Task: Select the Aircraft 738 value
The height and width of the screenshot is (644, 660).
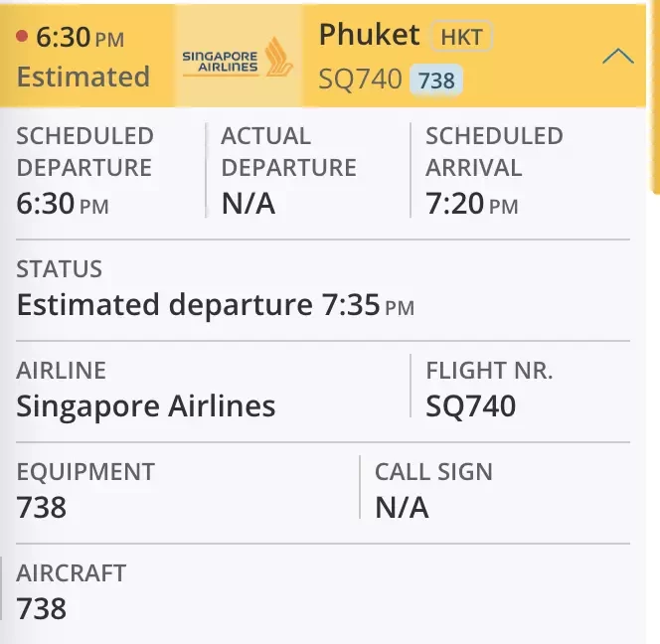Action: point(42,608)
